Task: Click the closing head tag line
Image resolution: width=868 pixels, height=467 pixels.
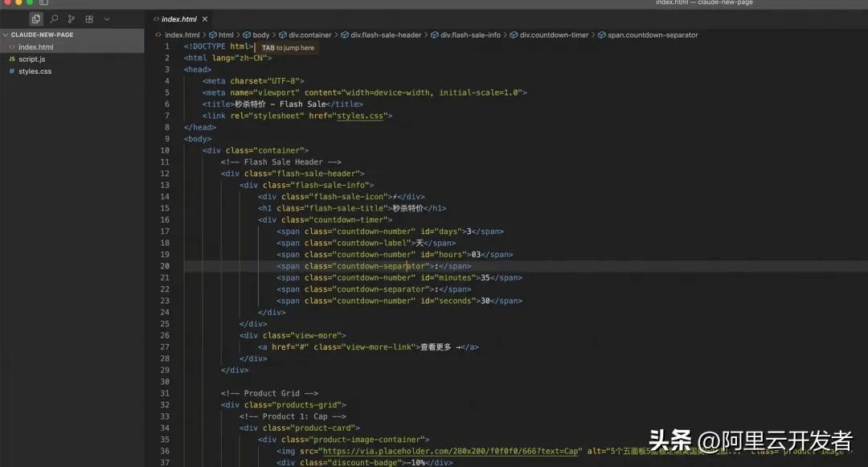Action: pos(200,127)
